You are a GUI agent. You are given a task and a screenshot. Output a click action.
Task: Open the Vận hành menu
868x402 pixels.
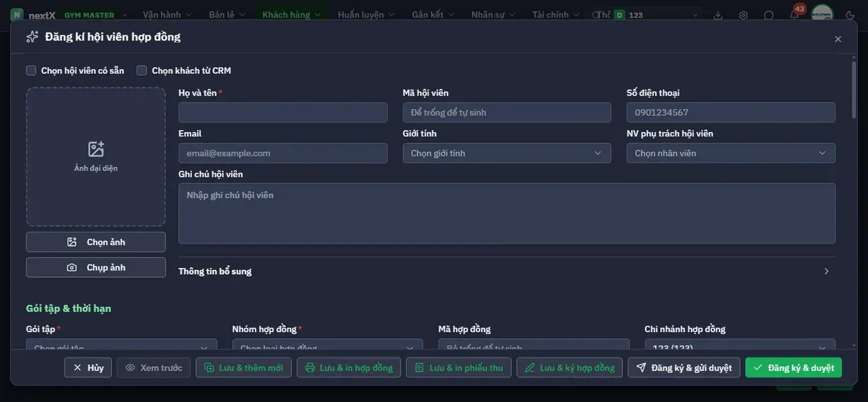(x=167, y=15)
